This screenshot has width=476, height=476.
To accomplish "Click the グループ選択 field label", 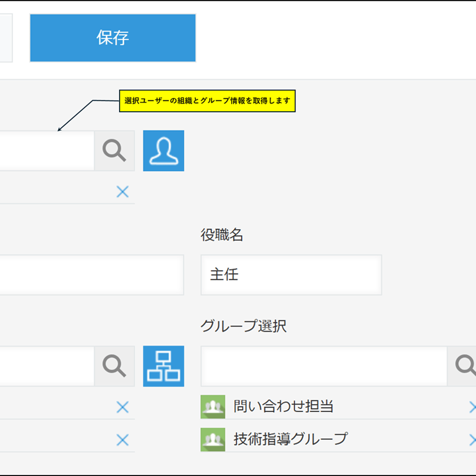I will coord(244,326).
